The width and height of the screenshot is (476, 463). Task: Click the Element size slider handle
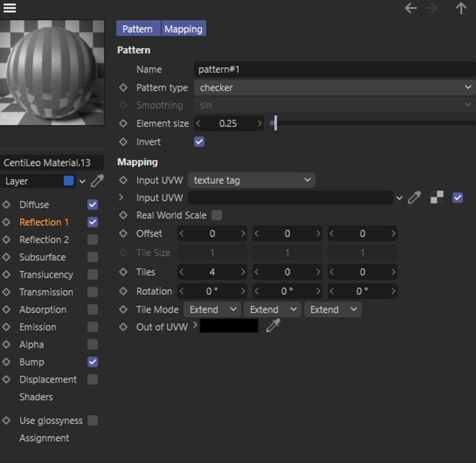pyautogui.click(x=275, y=123)
